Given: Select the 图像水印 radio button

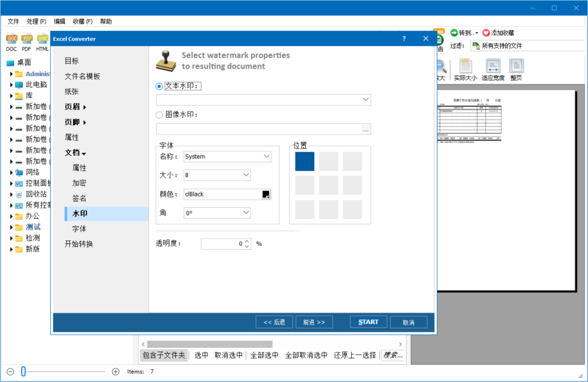Looking at the screenshot, I should 159,115.
